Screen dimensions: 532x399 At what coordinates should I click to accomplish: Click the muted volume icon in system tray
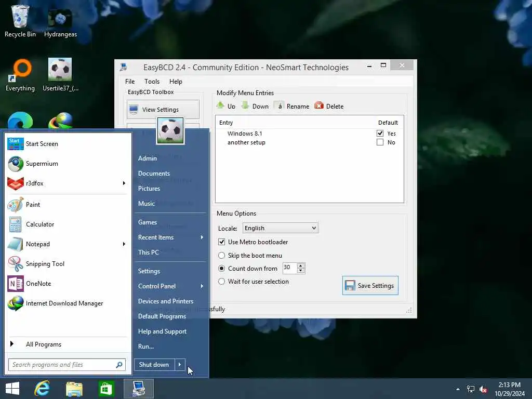pos(484,389)
